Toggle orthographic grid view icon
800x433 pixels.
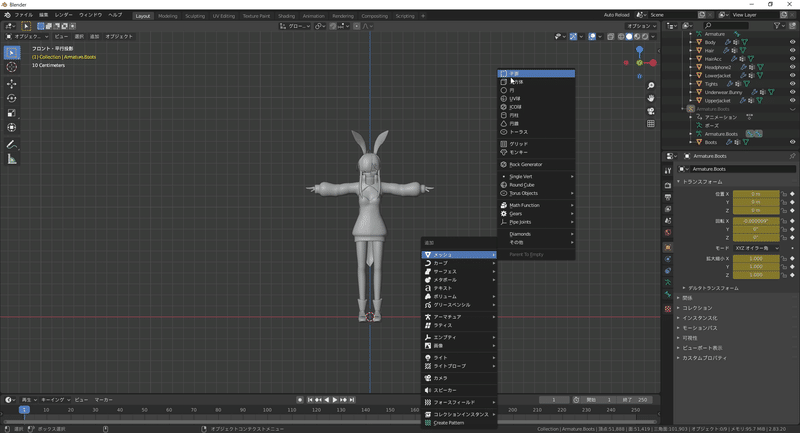coord(651,124)
